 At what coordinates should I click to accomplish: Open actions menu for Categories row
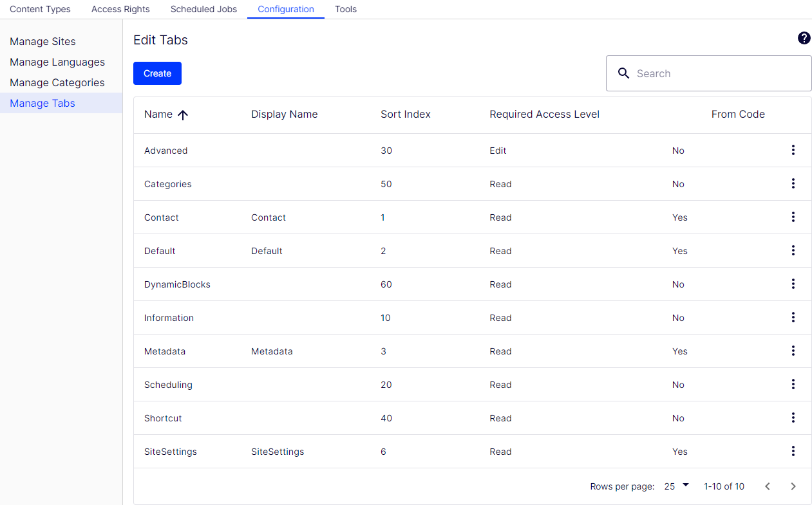pos(793,183)
